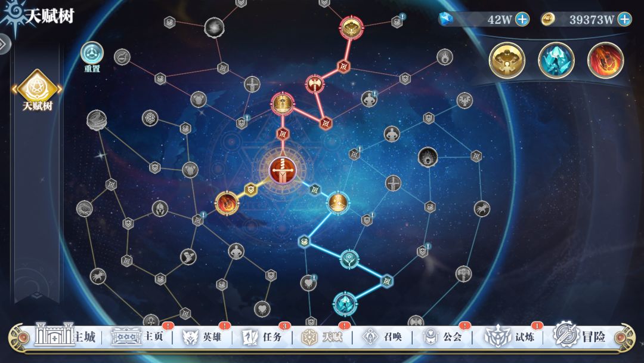Tap the 重置 reset icon

pyautogui.click(x=92, y=54)
